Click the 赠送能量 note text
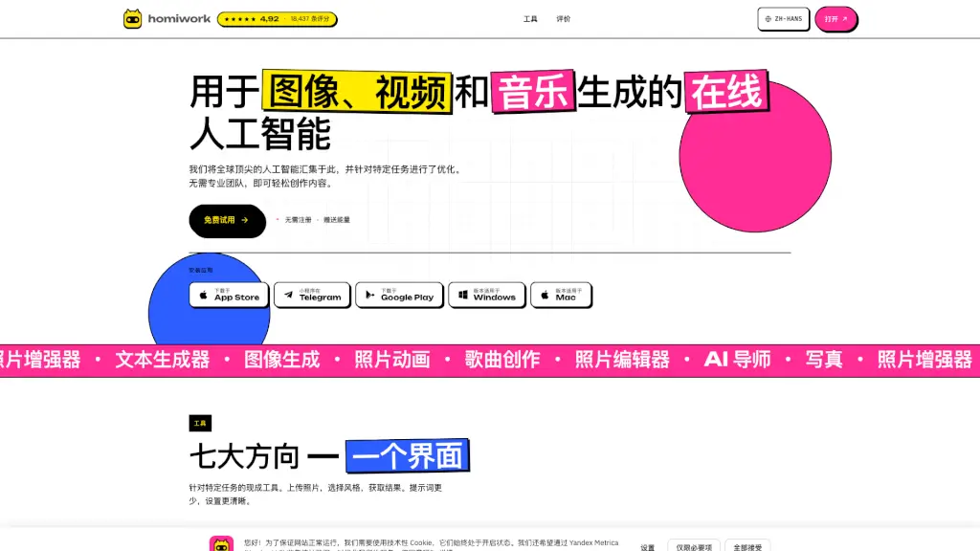Screen dimensions: 980x551 coord(337,220)
